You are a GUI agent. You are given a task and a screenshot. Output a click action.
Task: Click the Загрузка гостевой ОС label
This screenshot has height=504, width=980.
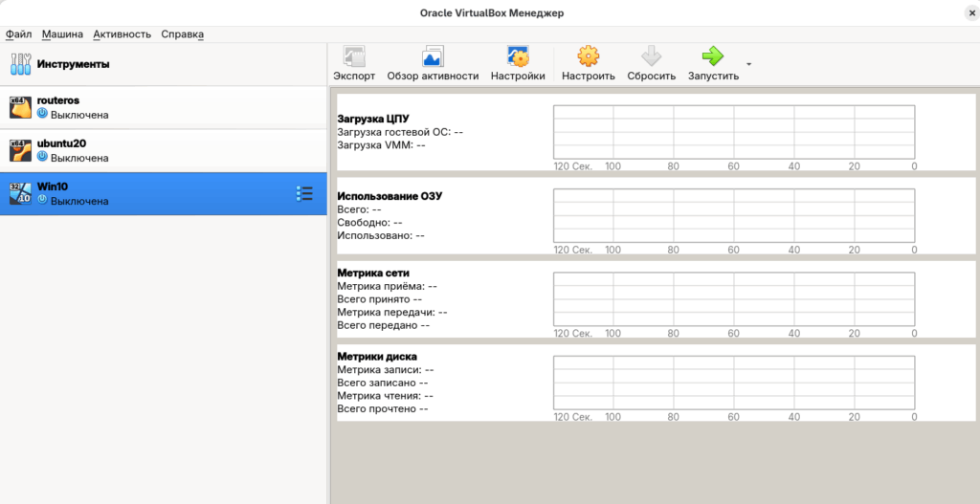click(x=400, y=132)
